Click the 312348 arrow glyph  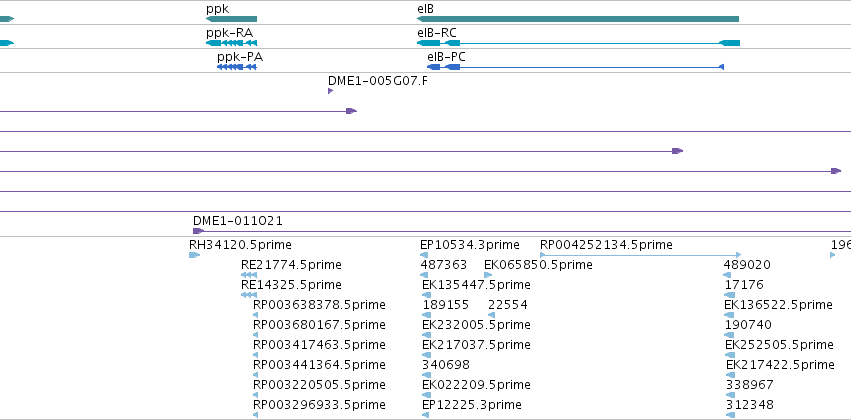[730, 415]
